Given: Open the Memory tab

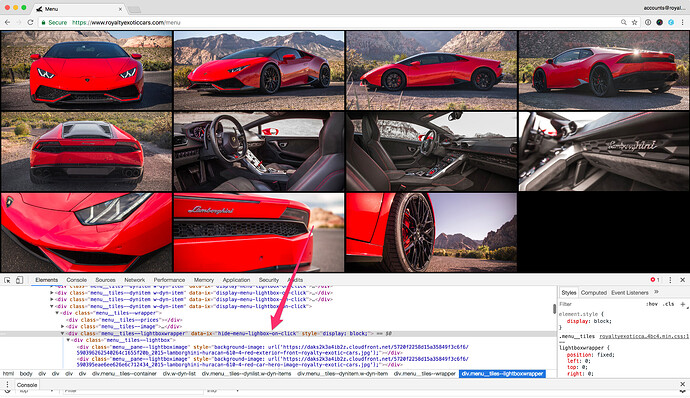Looking at the screenshot, I should click(204, 280).
